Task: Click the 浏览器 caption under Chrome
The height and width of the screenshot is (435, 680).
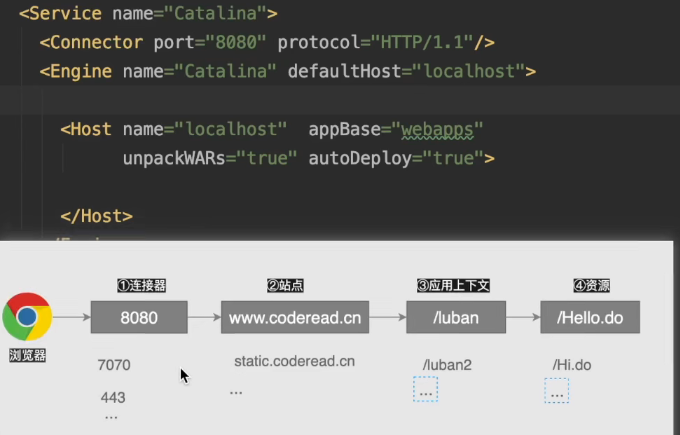Action: (27, 355)
